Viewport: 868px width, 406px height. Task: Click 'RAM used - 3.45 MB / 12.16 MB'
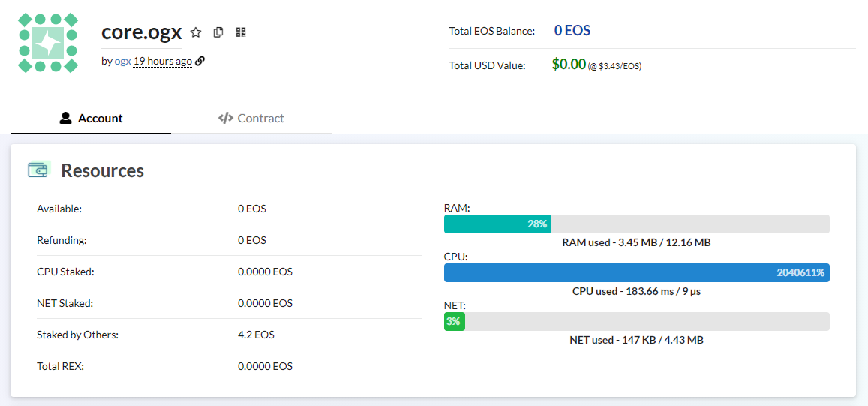click(x=637, y=242)
